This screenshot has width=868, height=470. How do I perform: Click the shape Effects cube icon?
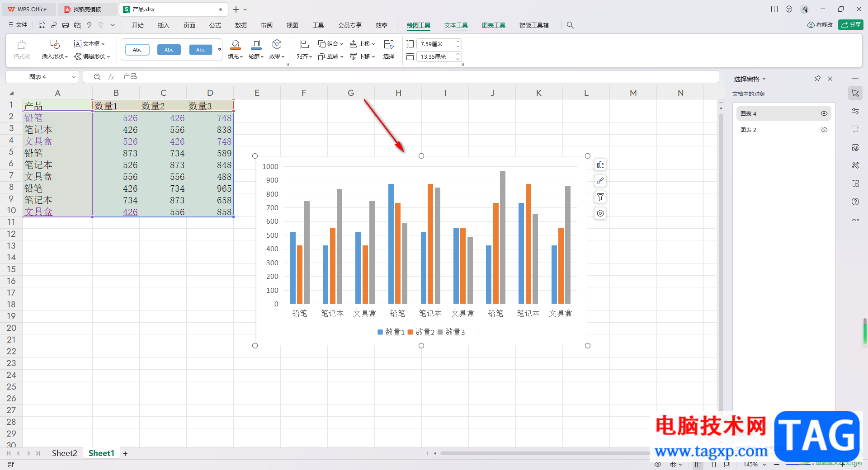[277, 44]
